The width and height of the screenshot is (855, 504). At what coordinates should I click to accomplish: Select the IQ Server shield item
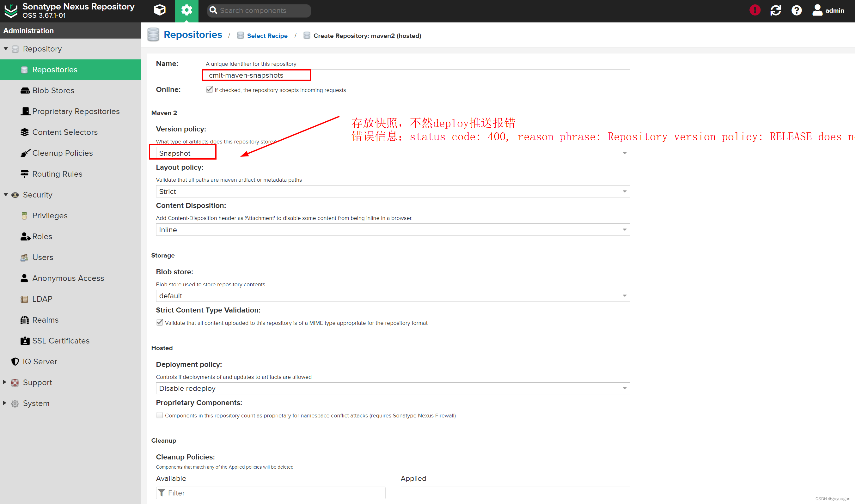[40, 361]
